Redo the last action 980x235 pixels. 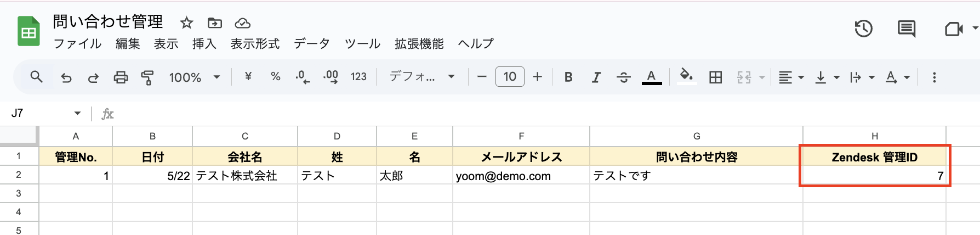(x=93, y=77)
